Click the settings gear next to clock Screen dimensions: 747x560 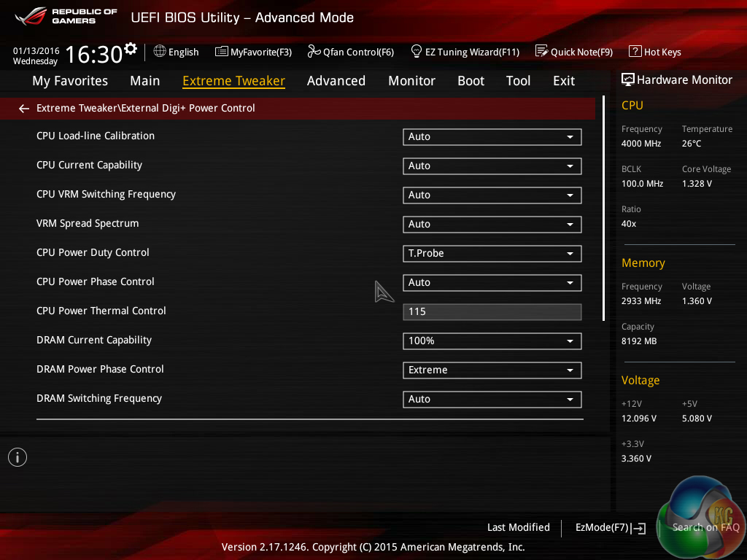coord(131,48)
